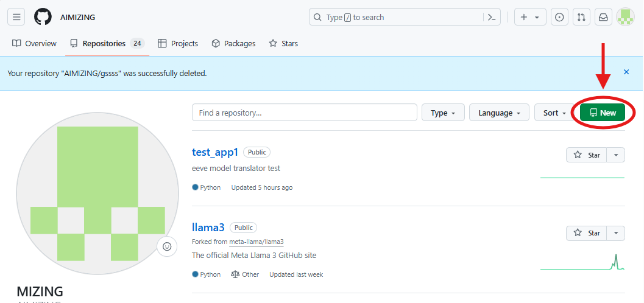Click the test_app1 activity sparkline graph
644x303 pixels.
[x=582, y=178]
